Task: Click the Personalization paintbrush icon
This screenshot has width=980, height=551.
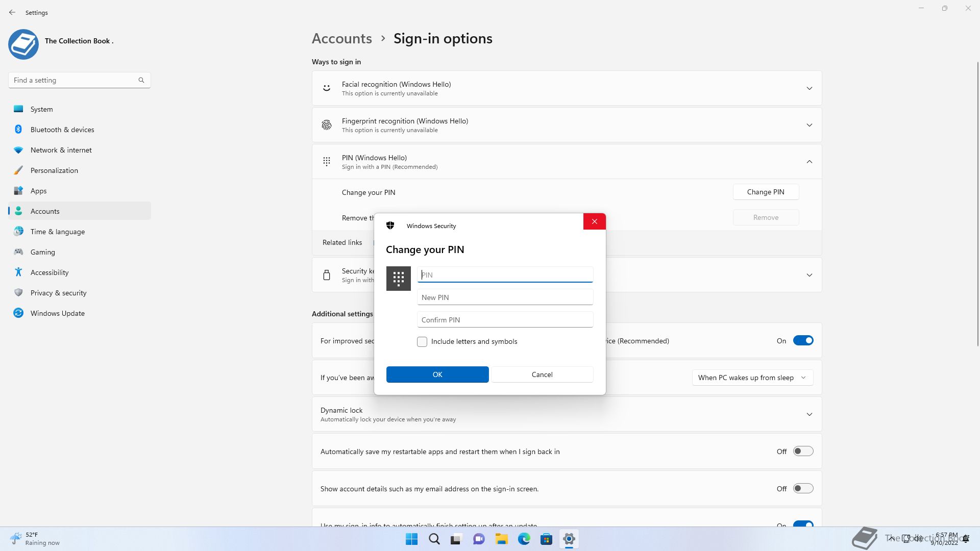Action: point(18,170)
